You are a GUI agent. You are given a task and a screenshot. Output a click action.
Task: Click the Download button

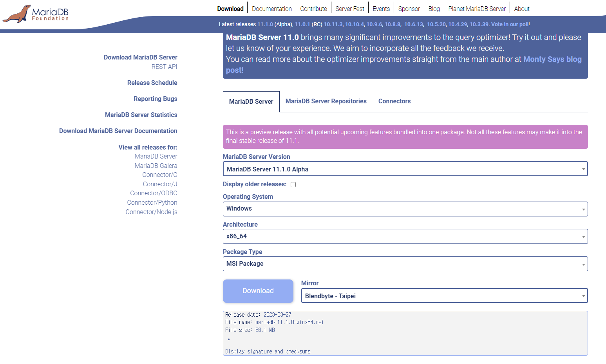pos(258,291)
